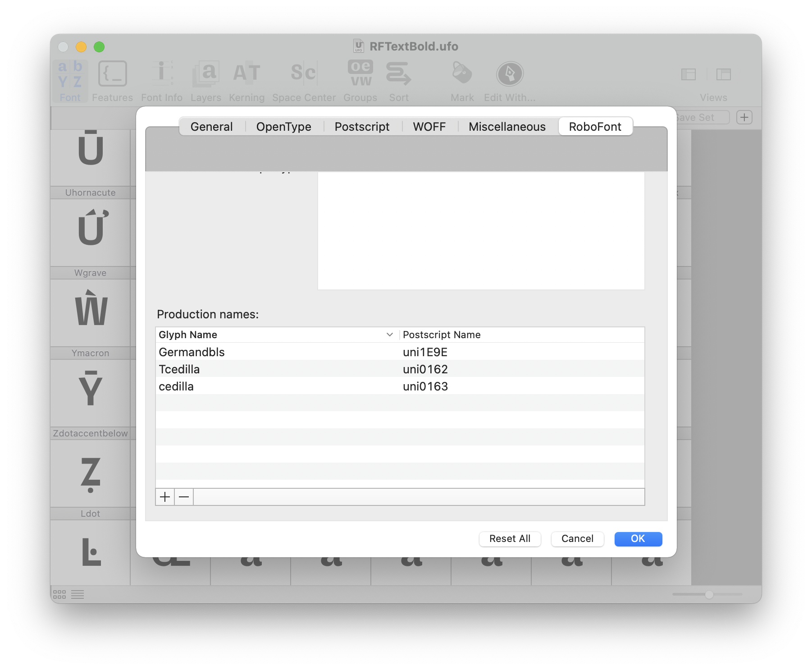The image size is (812, 670).
Task: Toggle the right Views panel icon
Action: tap(724, 74)
